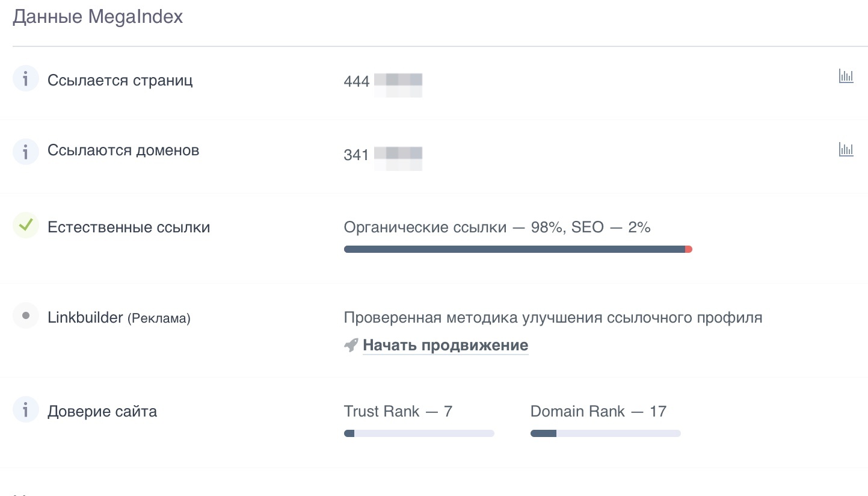Click gray dot icon beside Linkbuilder
The image size is (868, 496).
pyautogui.click(x=25, y=315)
